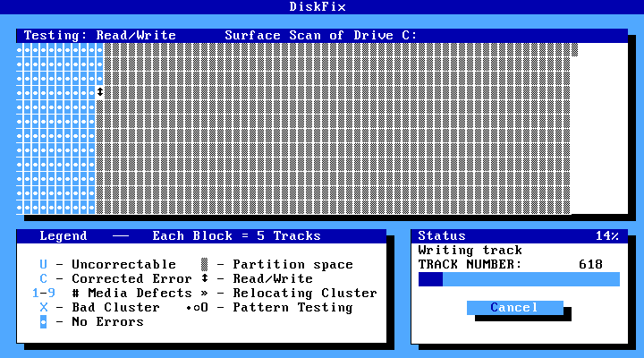Click the 'C' Corrected Error legend symbol
The image size is (644, 358).
tap(44, 278)
